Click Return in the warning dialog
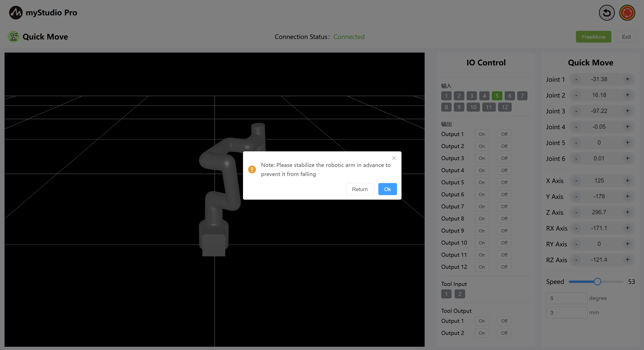The image size is (644, 350). pyautogui.click(x=360, y=189)
